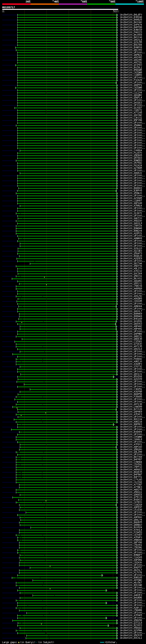The image size is (146, 644).
Task: Click hit UniRef100_B6JVX1
Action: pos(131,278)
